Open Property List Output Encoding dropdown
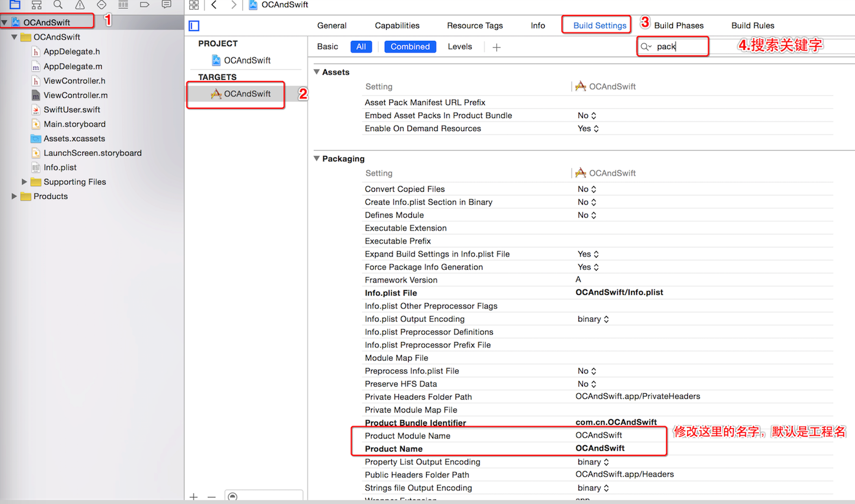This screenshot has width=855, height=504. pyautogui.click(x=593, y=462)
